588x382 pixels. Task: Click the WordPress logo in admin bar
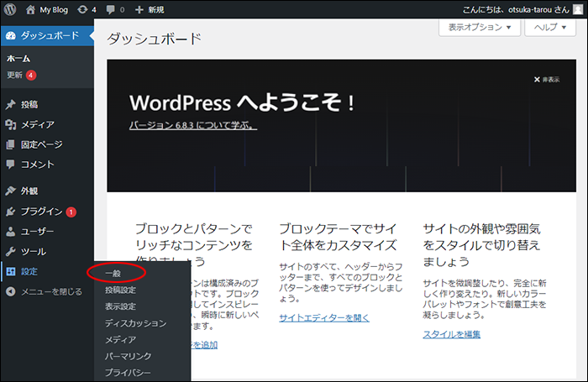(x=10, y=10)
